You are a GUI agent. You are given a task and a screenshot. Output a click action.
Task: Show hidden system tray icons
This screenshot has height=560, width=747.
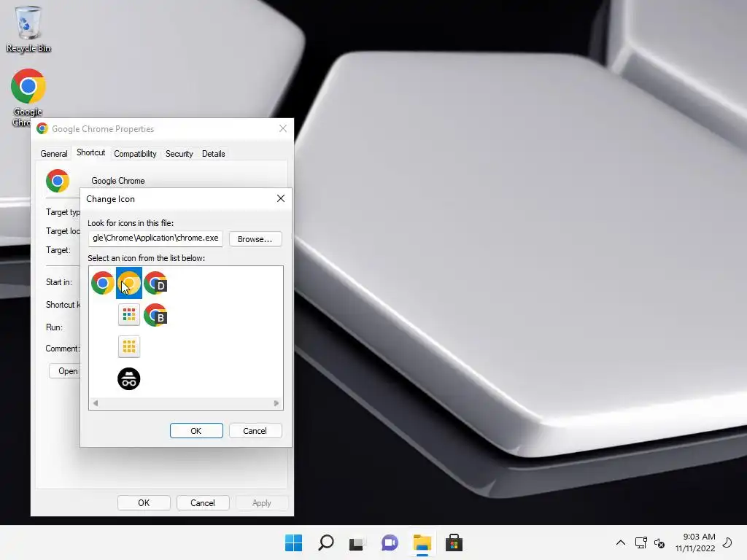click(x=621, y=542)
